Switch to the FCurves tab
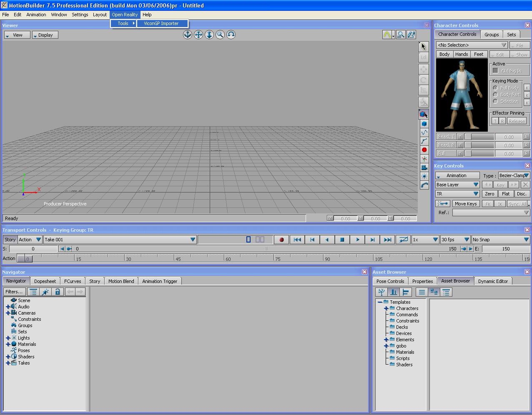532x415 pixels. click(x=73, y=281)
